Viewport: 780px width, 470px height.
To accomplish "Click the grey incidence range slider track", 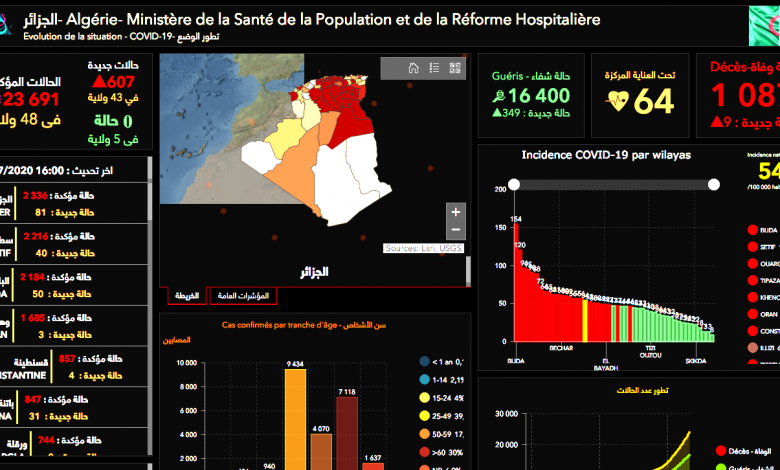I will [614, 185].
